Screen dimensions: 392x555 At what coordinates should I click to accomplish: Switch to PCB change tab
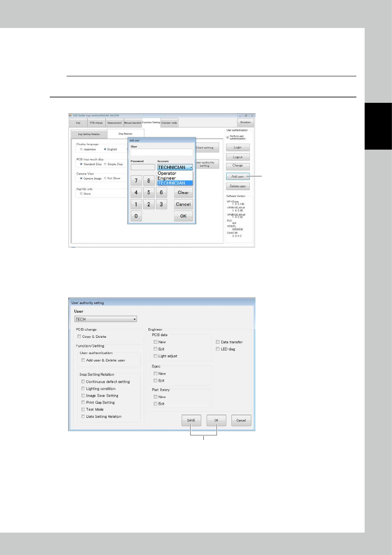96,123
